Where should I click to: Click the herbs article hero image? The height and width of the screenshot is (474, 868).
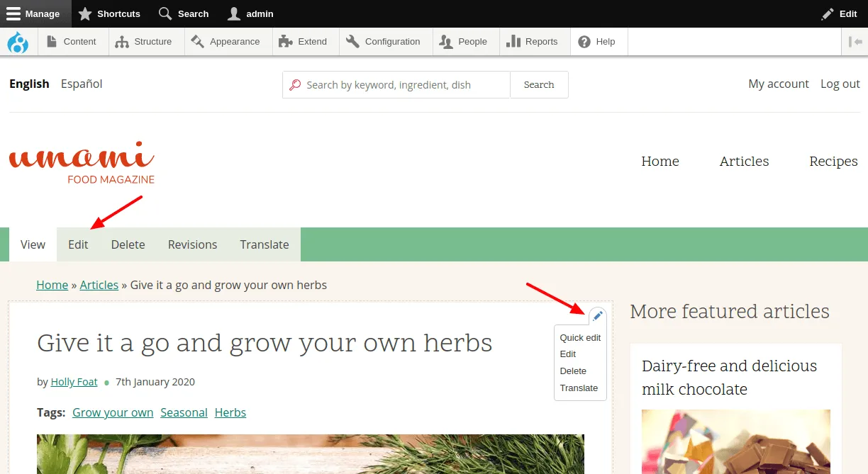point(311,454)
